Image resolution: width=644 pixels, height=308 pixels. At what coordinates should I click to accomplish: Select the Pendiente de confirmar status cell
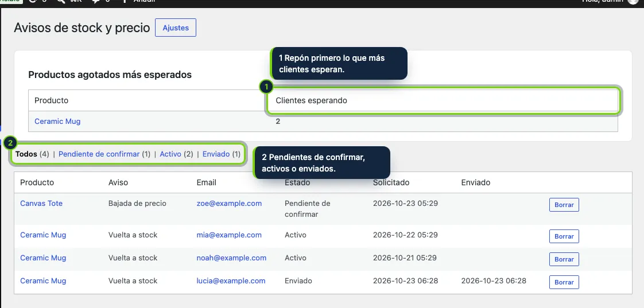(307, 209)
